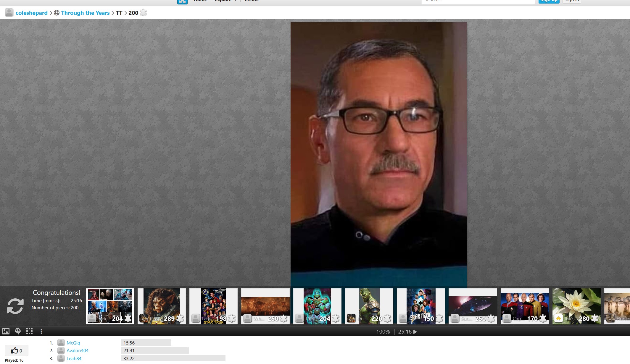This screenshot has width=630, height=364.
Task: Click the arrange pieces grid icon
Action: tap(29, 331)
